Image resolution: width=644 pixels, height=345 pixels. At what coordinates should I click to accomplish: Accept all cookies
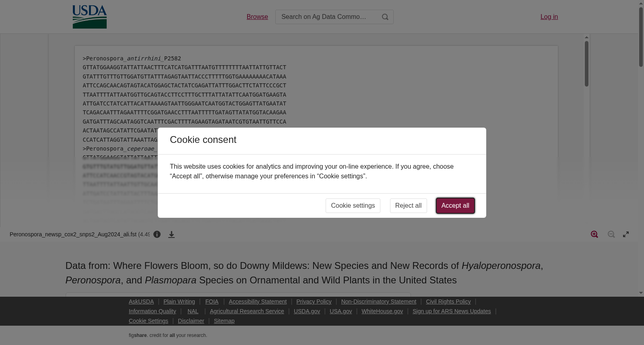tap(455, 206)
